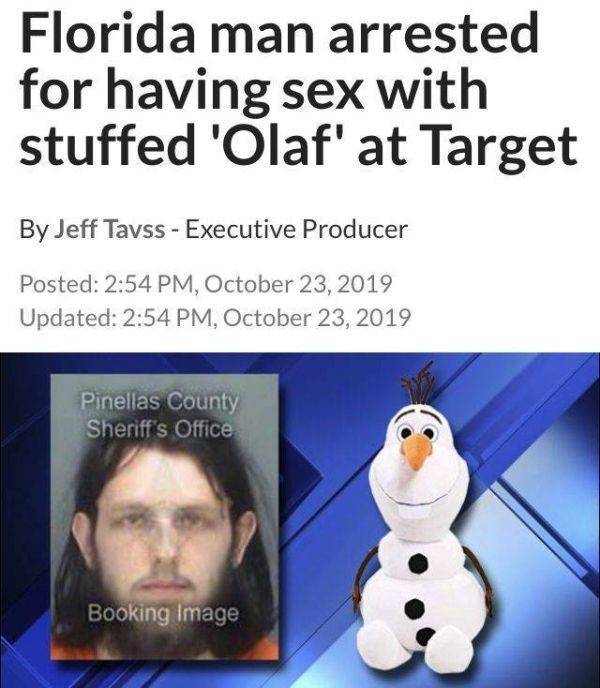Open the booking mugshot photo

[165, 516]
